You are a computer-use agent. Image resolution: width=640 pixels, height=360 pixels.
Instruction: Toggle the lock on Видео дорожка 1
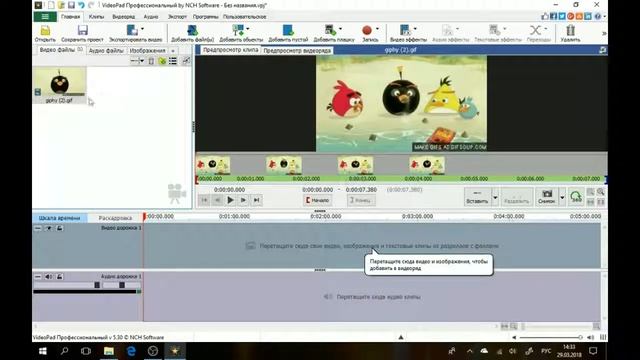(60, 228)
